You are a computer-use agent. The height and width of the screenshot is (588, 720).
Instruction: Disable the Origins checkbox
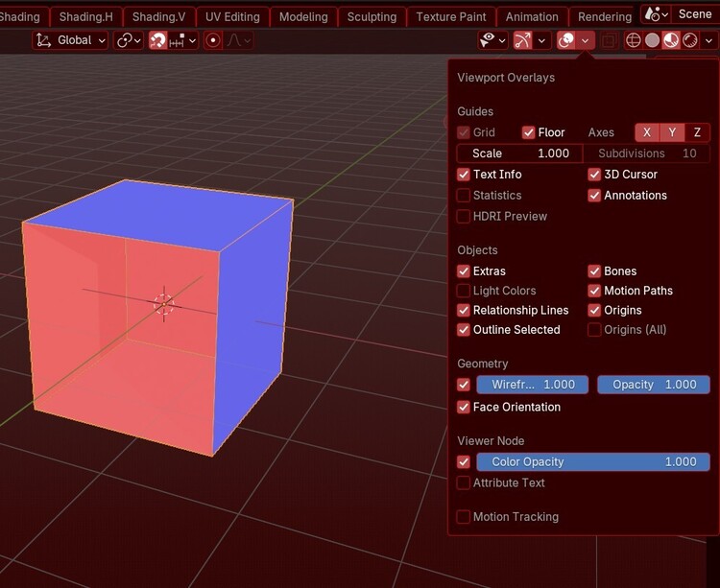[594, 310]
